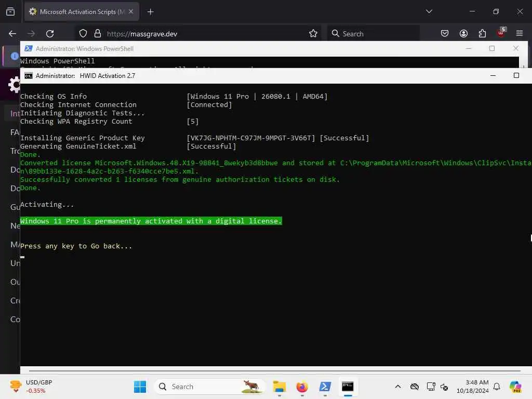Click the 'Activating...' line
The image size is (532, 399).
pos(47,205)
